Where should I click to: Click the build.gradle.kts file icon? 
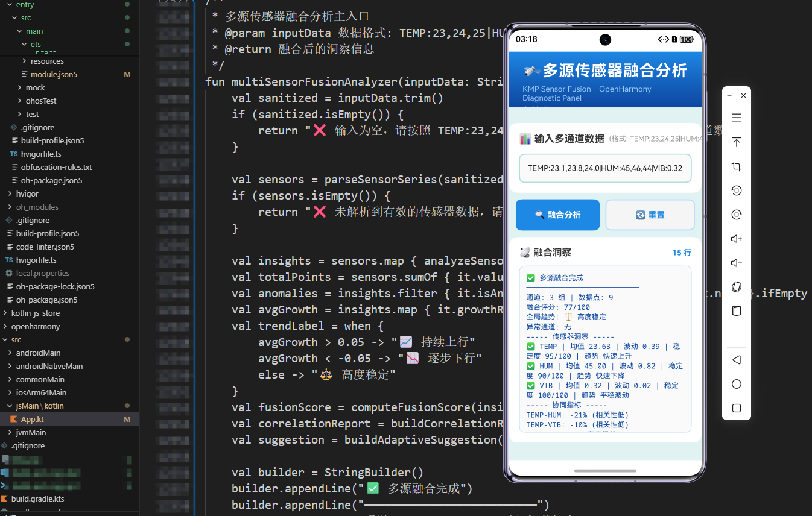pyautogui.click(x=5, y=499)
